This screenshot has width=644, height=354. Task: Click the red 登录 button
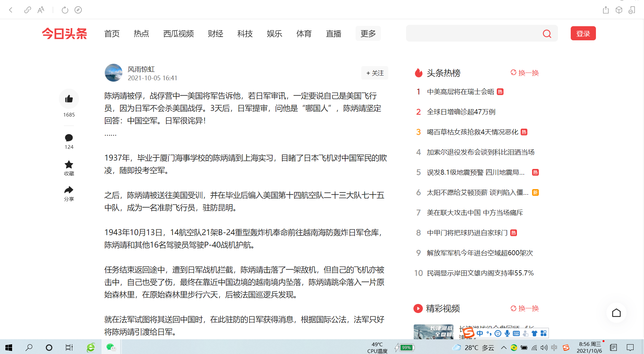click(x=583, y=33)
